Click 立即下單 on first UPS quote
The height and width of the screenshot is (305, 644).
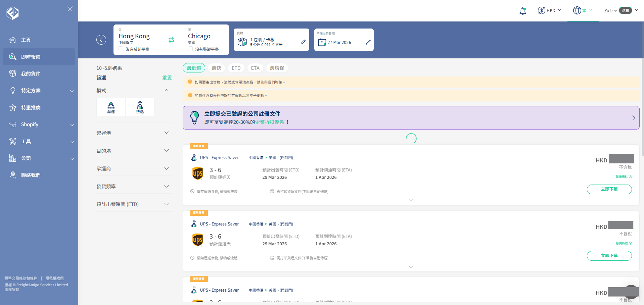tap(609, 189)
